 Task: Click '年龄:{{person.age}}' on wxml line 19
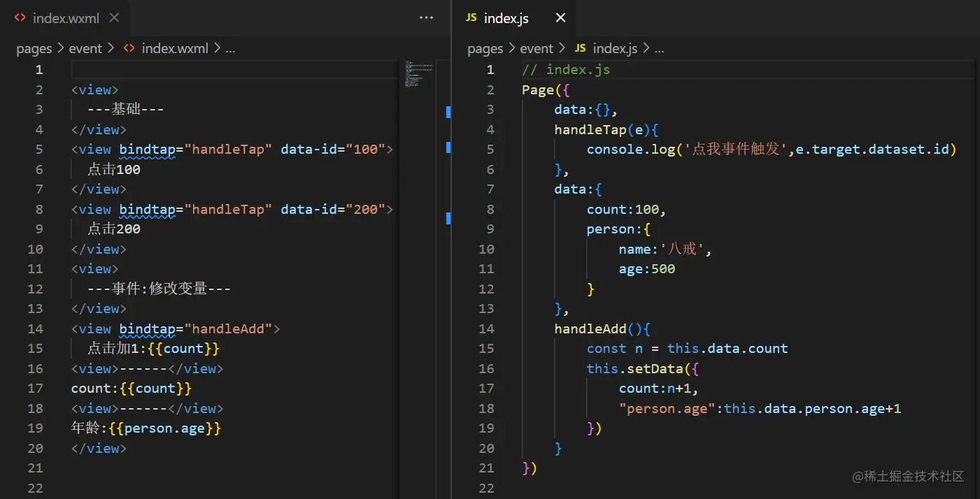[x=146, y=428]
